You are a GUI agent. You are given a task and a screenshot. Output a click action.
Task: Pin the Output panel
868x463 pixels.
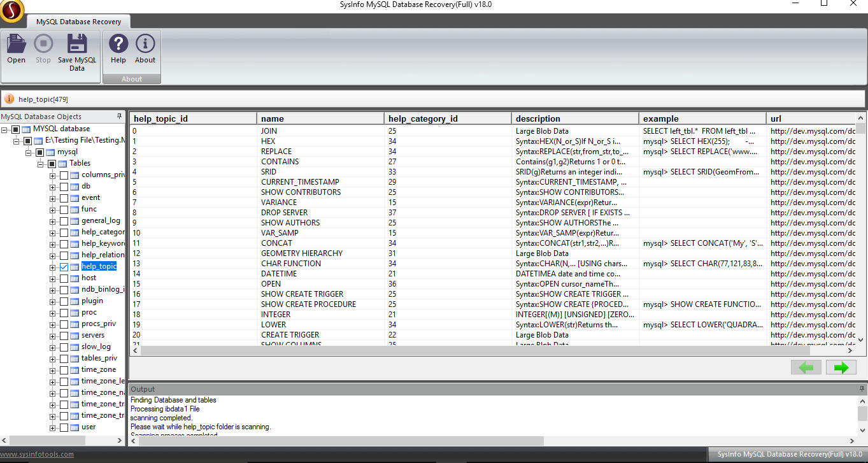(x=861, y=388)
